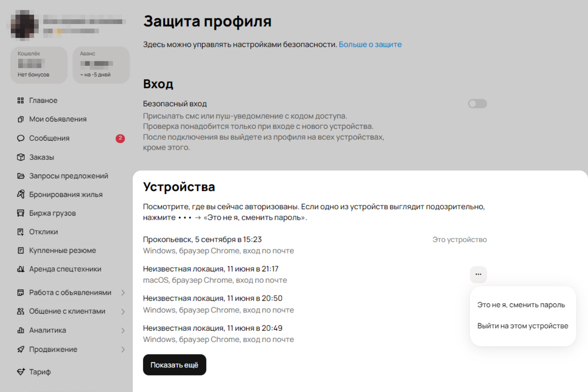Click the Биржа грузов icon

[21, 213]
